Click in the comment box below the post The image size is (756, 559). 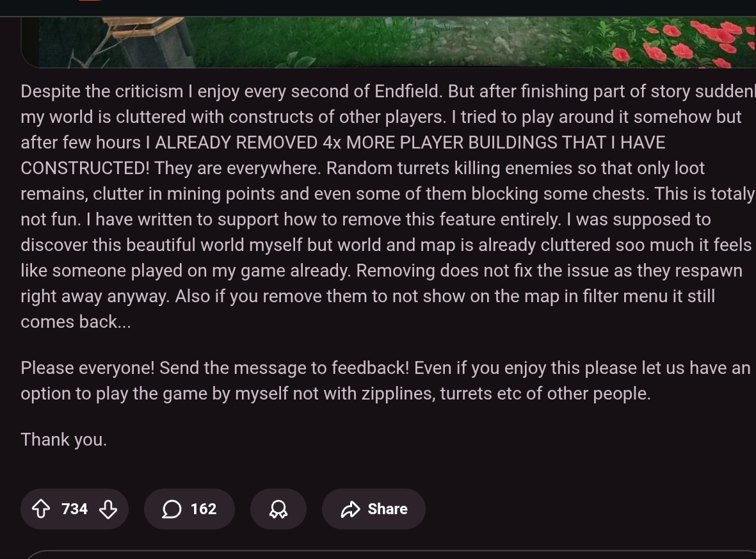pyautogui.click(x=390, y=555)
